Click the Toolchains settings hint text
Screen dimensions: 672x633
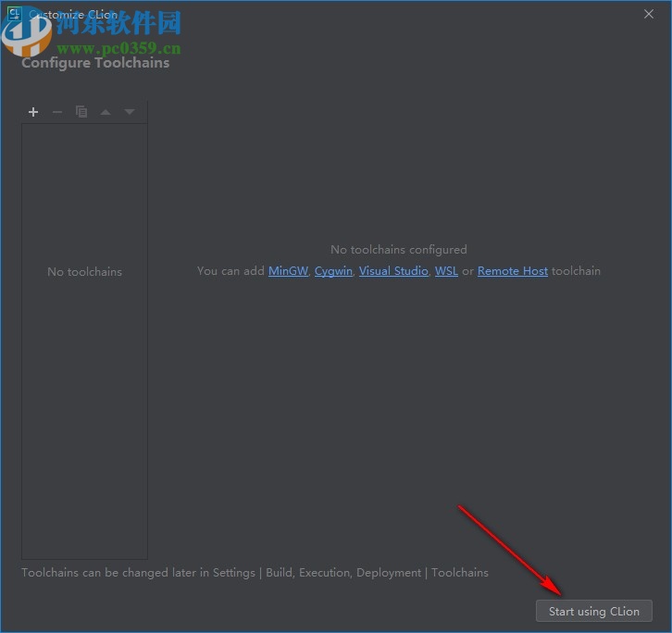click(255, 573)
